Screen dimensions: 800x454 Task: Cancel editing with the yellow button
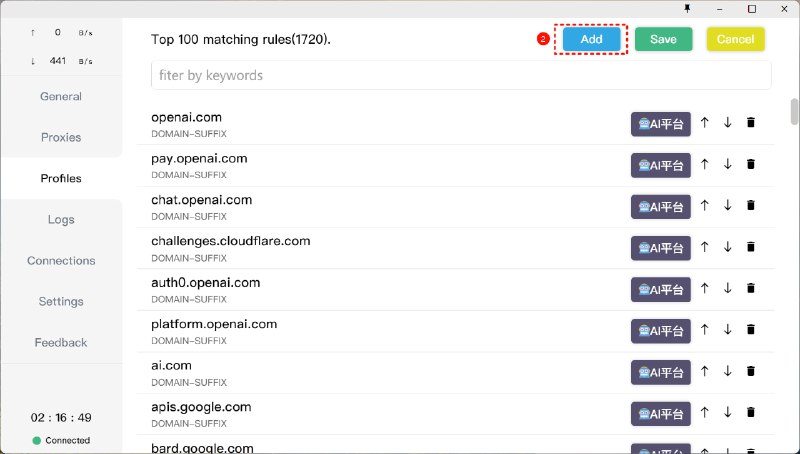tap(735, 39)
